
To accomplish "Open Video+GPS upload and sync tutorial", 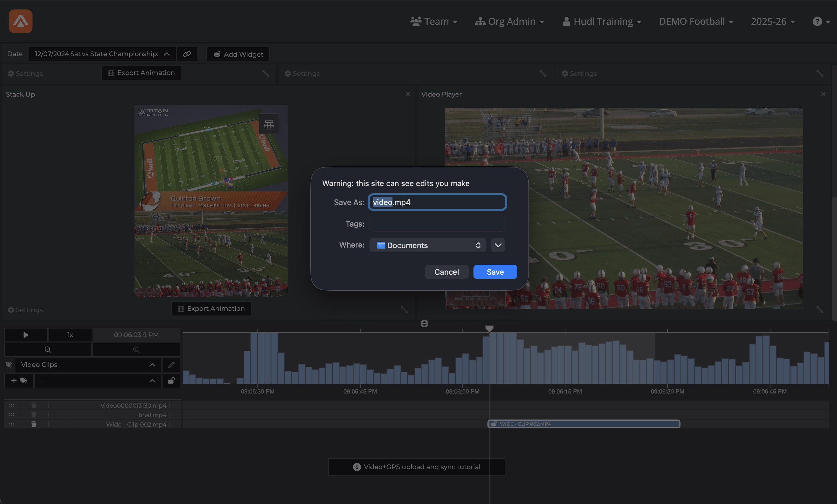I will click(x=416, y=467).
